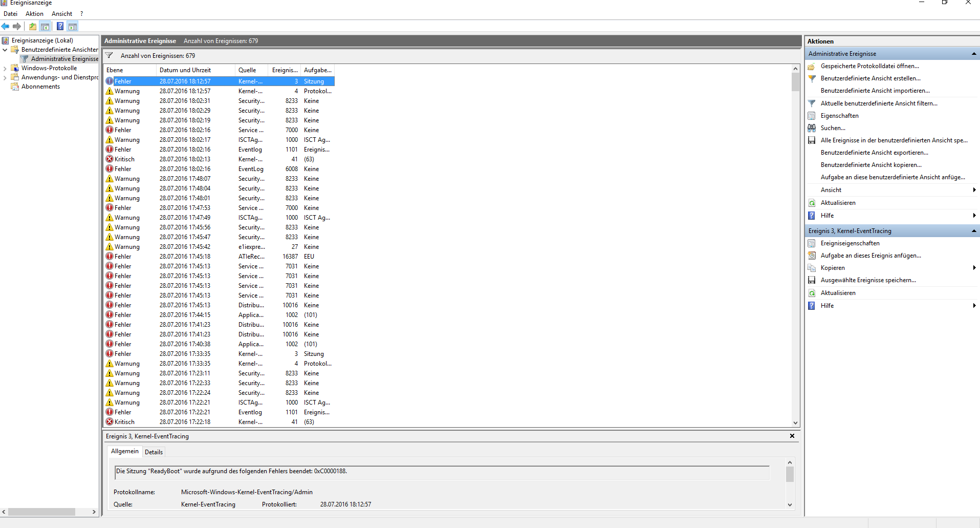The width and height of the screenshot is (980, 528).
Task: Click the show/hide action pane toolbar icon
Action: click(73, 26)
